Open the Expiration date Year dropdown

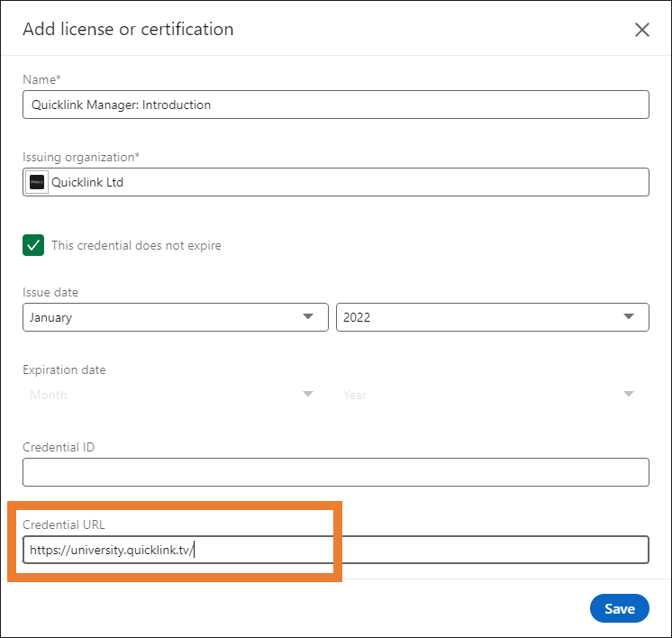(493, 395)
